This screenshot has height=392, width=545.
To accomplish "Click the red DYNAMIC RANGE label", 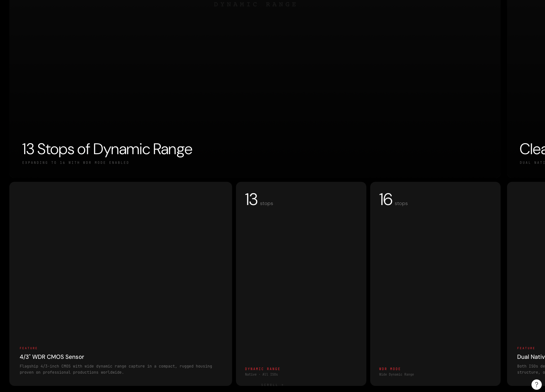I will (263, 369).
